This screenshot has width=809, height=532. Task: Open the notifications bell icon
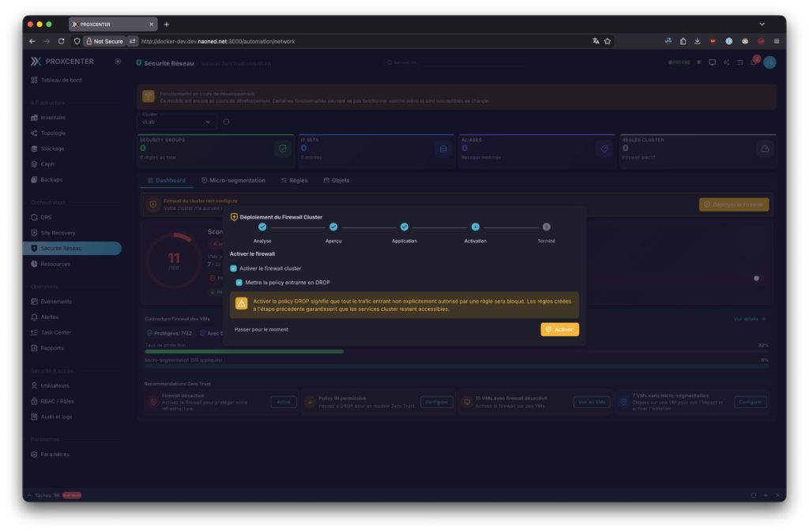click(753, 62)
